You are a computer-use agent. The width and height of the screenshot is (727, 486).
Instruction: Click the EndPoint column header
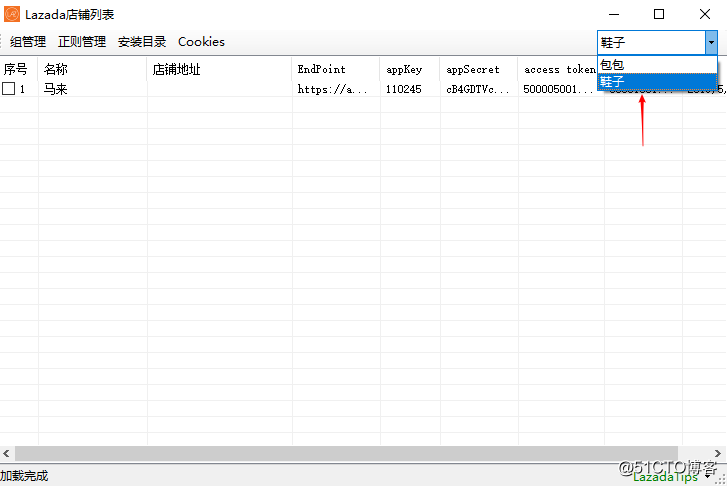coord(336,69)
